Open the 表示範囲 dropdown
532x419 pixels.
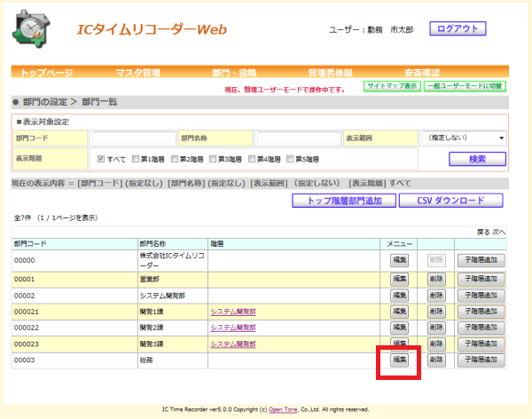[463, 138]
